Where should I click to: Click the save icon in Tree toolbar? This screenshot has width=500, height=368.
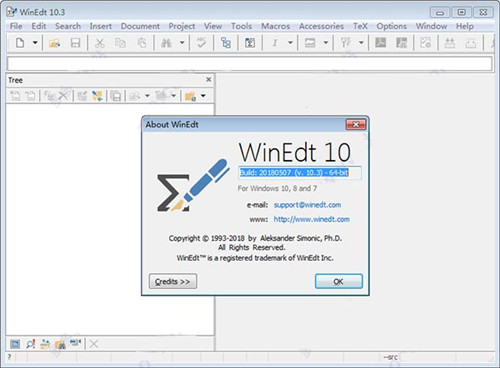pyautogui.click(x=116, y=96)
